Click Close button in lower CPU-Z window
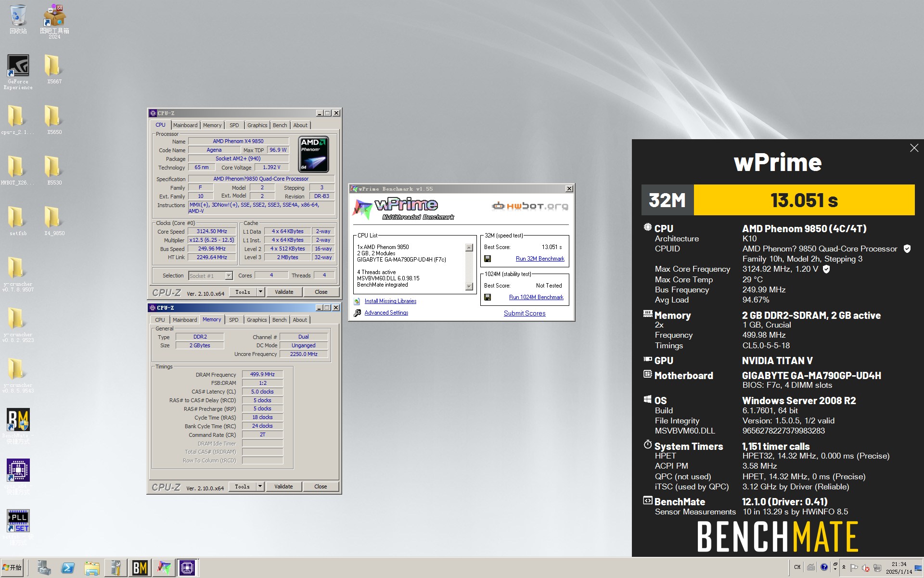Screen dimensions: 924x578 click(321, 486)
